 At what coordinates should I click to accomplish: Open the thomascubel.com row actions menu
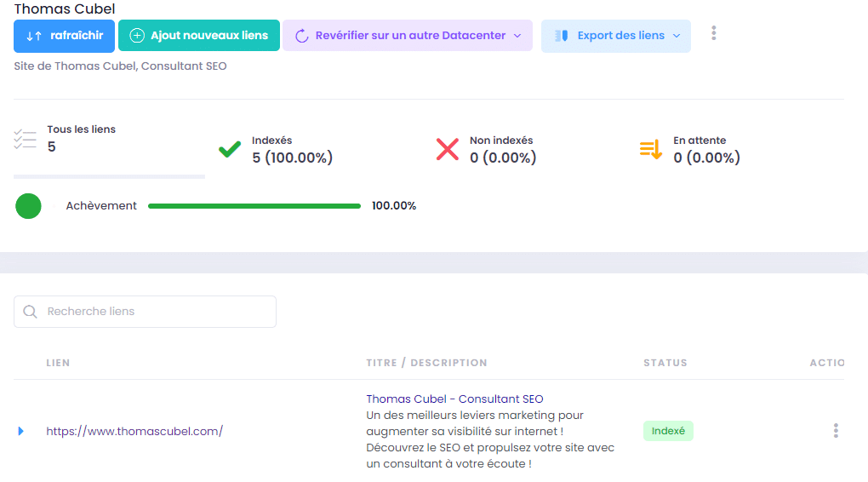coord(836,430)
